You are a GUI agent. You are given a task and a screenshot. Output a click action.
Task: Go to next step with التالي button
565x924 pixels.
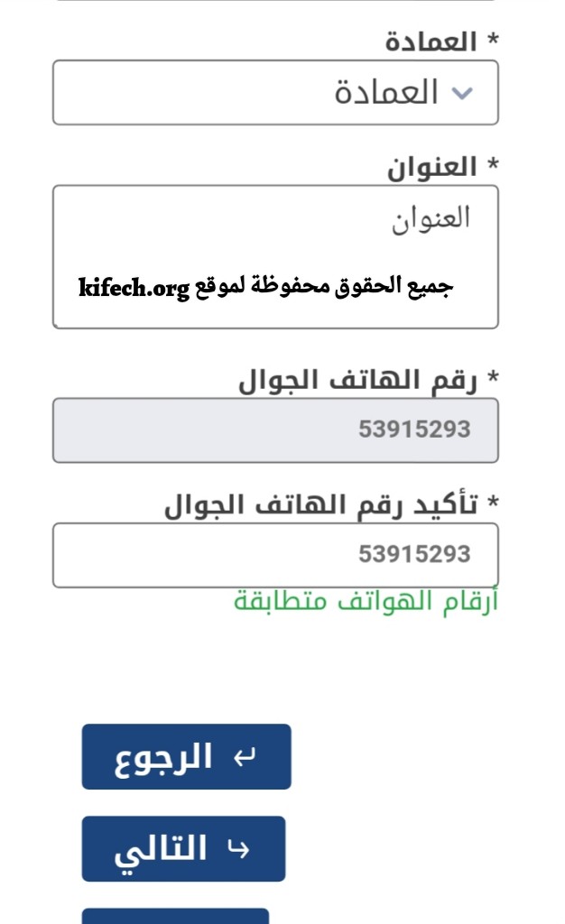tap(183, 848)
